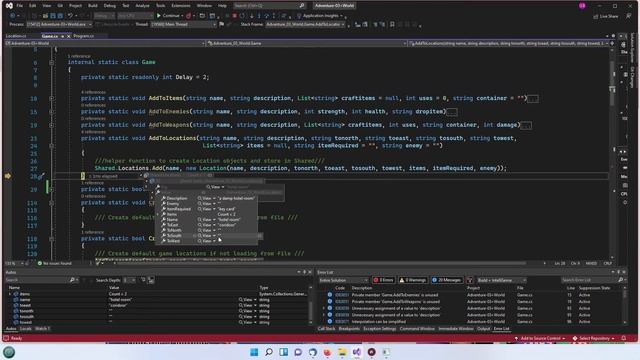Expand the Items entry in the DataTip

[x=158, y=214]
